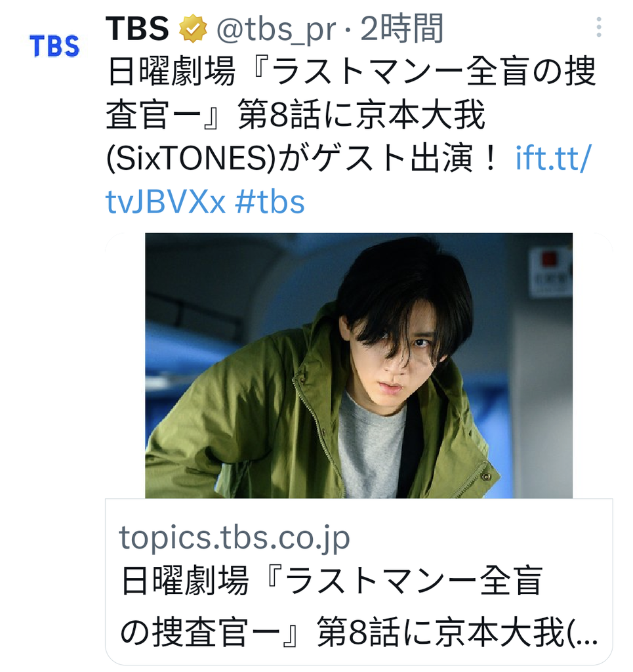Viewport: 633px width, 672px height.
Task: Click the tweet body text 第8話に京本大我
Action: [x=361, y=114]
